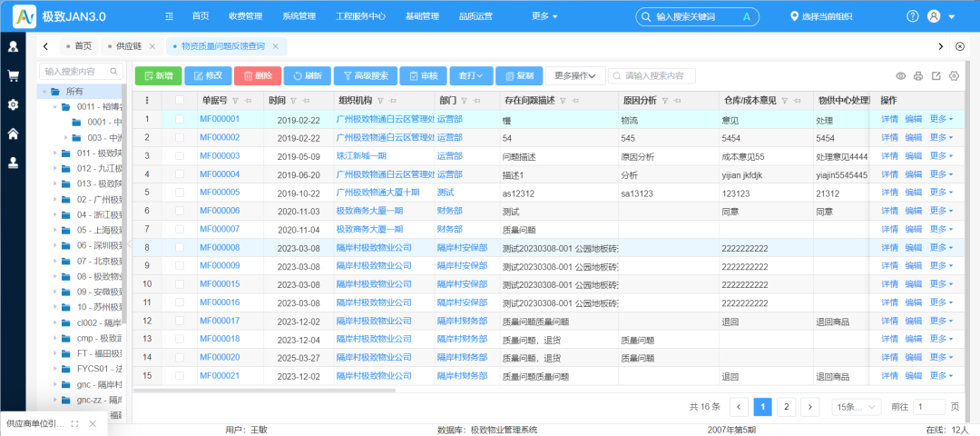Open document link MF000004

(x=220, y=173)
